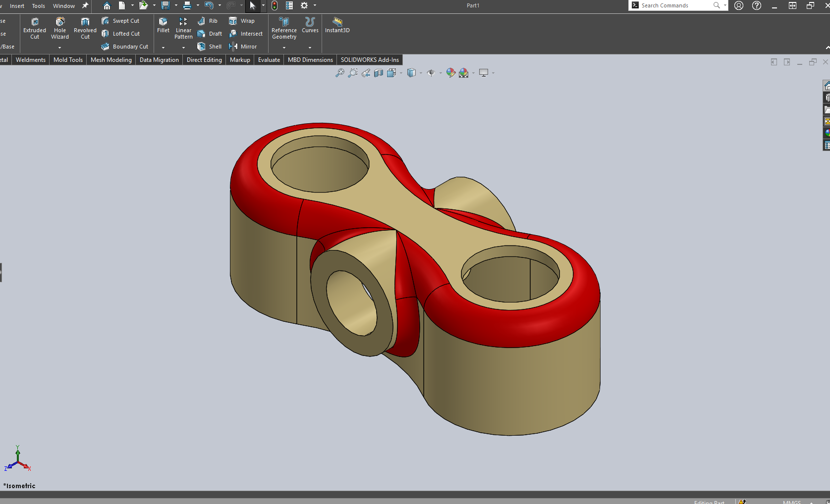830x504 pixels.
Task: Activate the Boundary Cut tool
Action: [124, 47]
